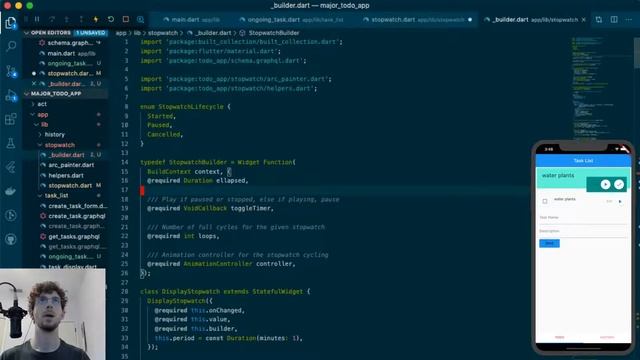The image size is (640, 360).
Task: Open main.dart from Open Editors
Action: point(61,53)
